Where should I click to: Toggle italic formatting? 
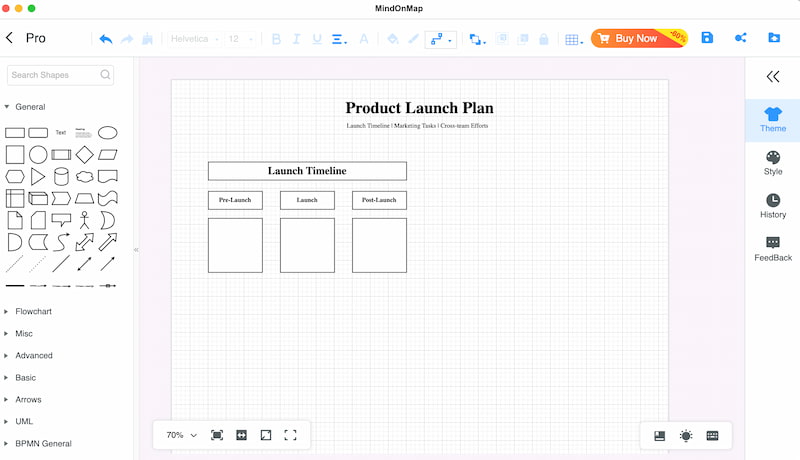click(x=296, y=39)
